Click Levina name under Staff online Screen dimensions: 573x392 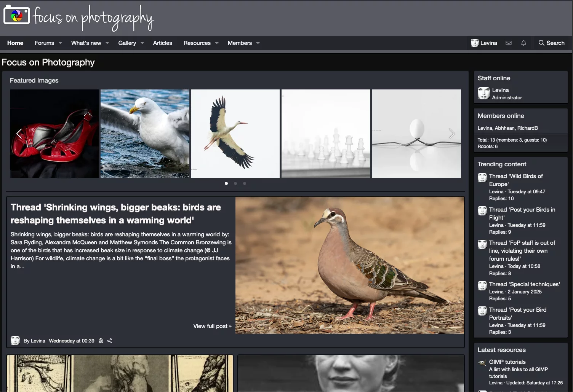(x=500, y=90)
